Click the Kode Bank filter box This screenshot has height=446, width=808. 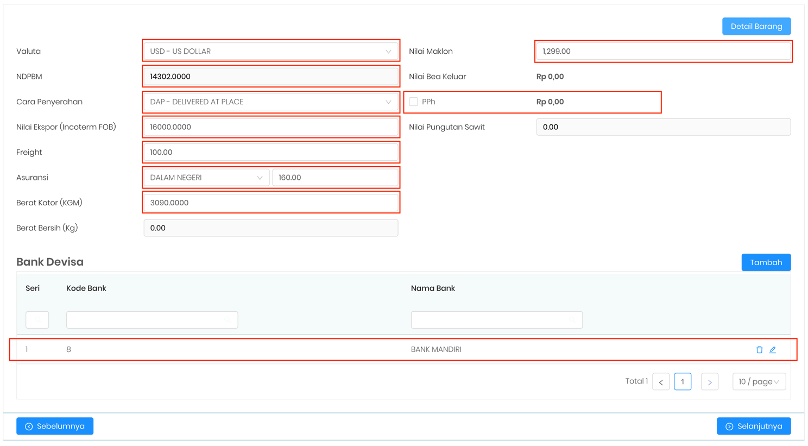152,320
